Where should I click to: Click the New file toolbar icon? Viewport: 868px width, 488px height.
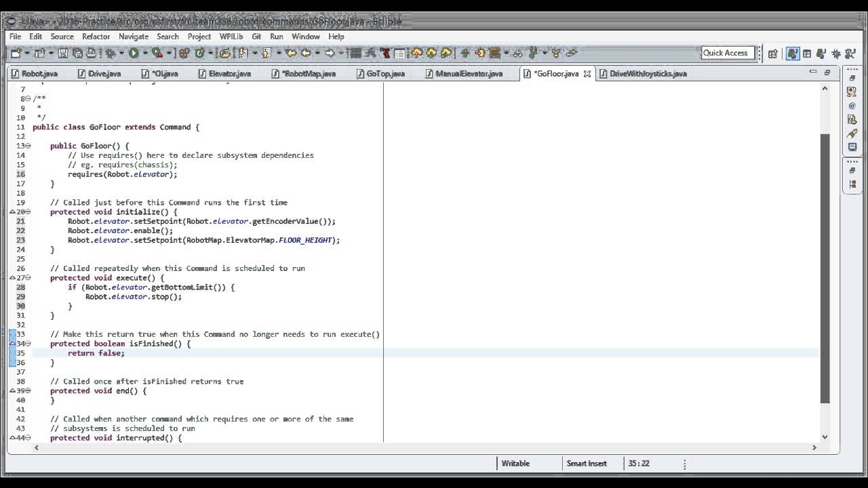(x=16, y=53)
